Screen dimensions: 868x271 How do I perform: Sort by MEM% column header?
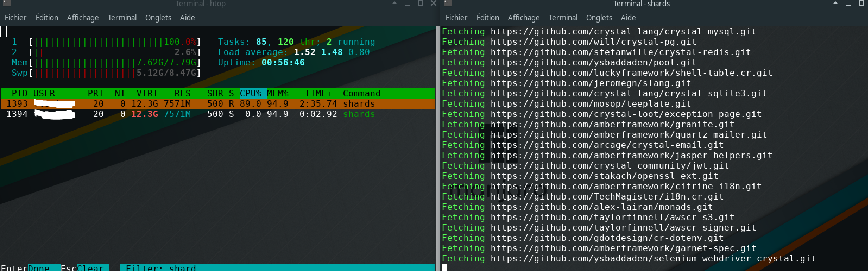pyautogui.click(x=277, y=93)
